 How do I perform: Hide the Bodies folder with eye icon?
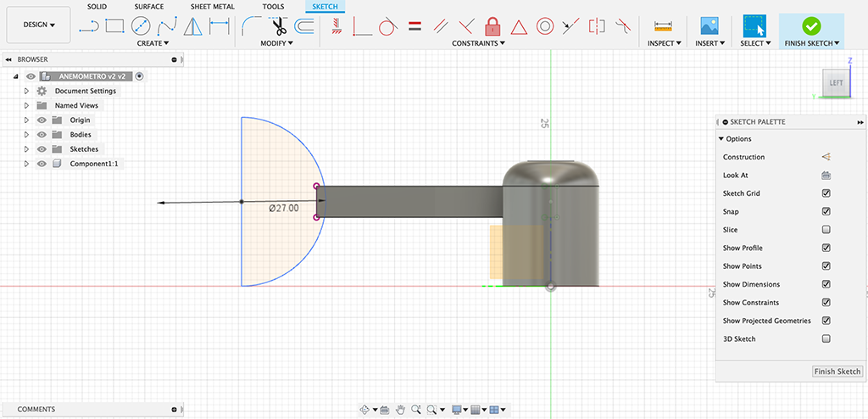point(42,135)
